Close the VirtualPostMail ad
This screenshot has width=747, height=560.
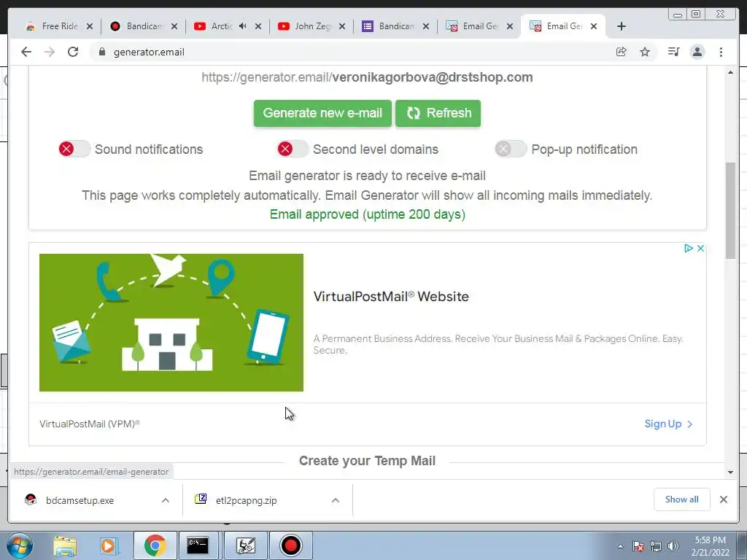pos(700,248)
